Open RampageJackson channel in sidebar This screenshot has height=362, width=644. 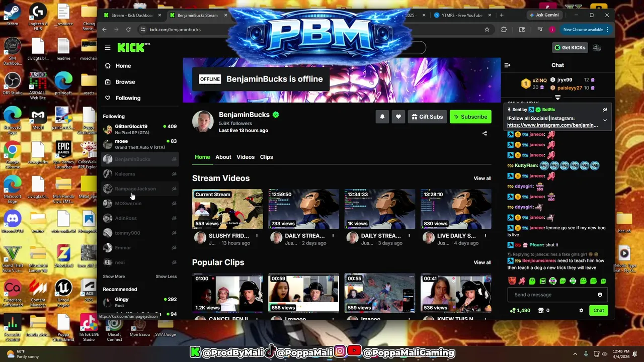pyautogui.click(x=140, y=189)
